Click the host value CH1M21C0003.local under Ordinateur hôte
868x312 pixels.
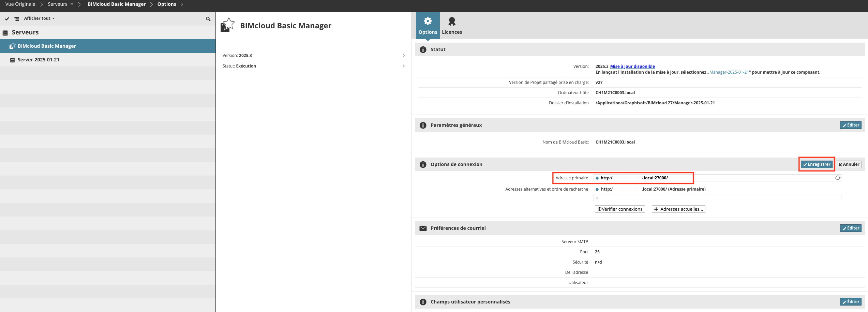coord(615,93)
